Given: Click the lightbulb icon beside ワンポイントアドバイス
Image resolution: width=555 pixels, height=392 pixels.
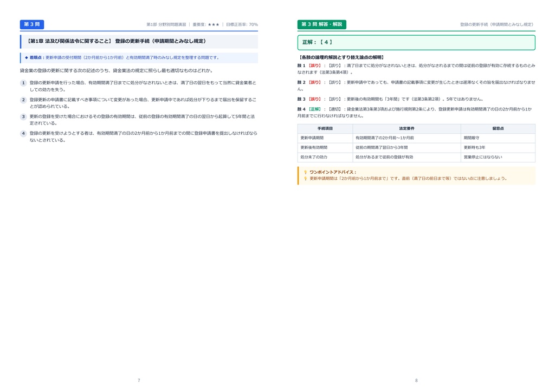Looking at the screenshot, I should 306,172.
